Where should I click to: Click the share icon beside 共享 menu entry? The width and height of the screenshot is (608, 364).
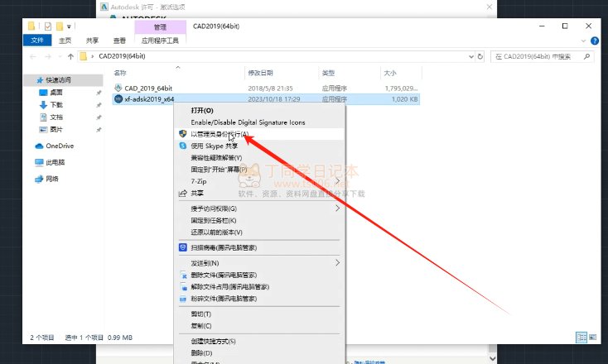183,193
